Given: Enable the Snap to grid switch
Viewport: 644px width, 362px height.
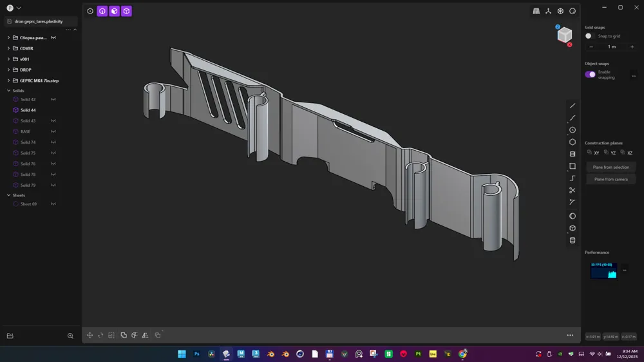Looking at the screenshot, I should click(590, 36).
